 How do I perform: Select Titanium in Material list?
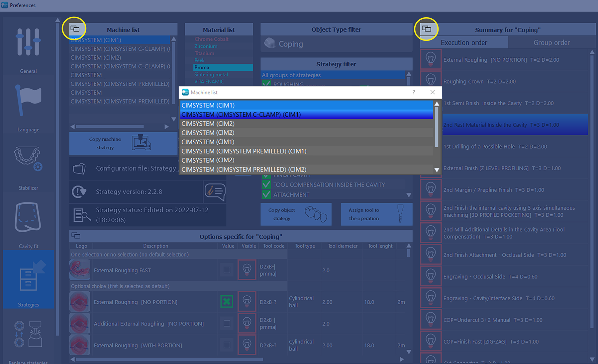click(204, 53)
